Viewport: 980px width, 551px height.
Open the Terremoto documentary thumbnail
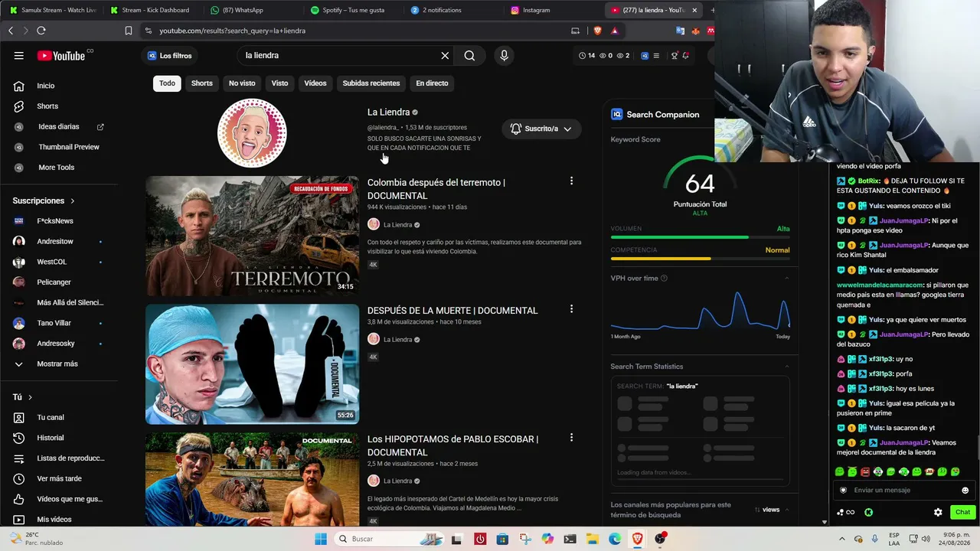coord(252,236)
